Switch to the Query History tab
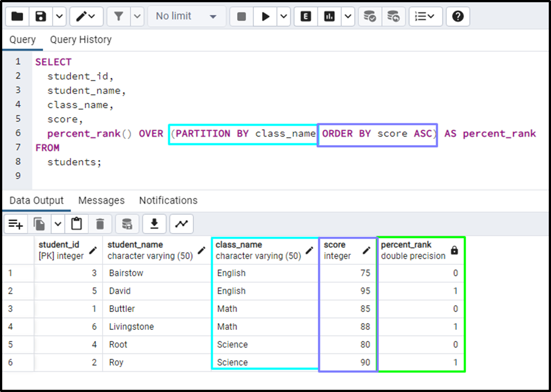The width and height of the screenshot is (551, 392). coord(80,40)
